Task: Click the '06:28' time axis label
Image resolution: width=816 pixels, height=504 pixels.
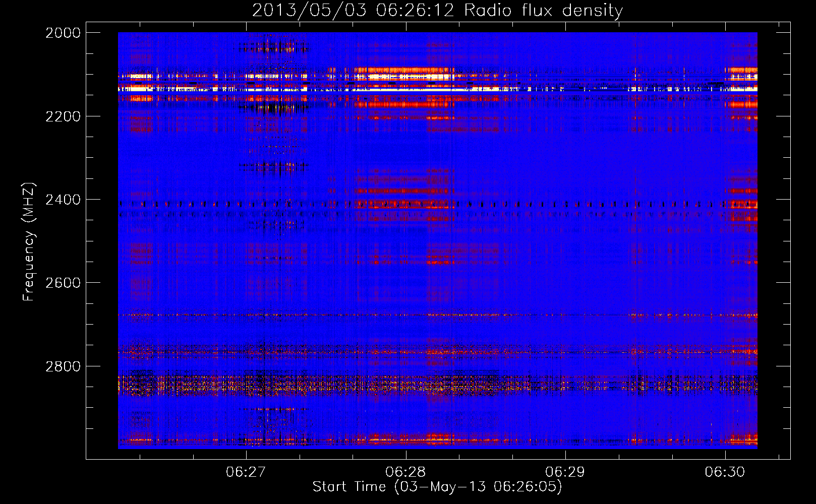Action: 405,472
